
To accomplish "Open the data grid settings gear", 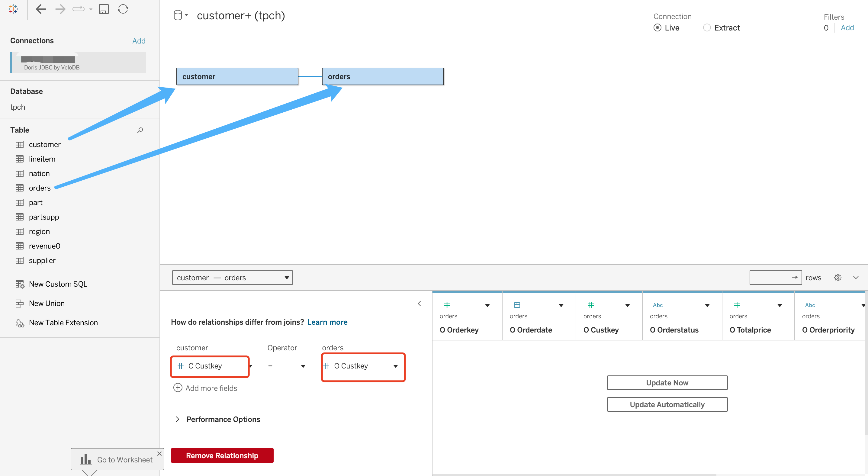I will coord(838,278).
